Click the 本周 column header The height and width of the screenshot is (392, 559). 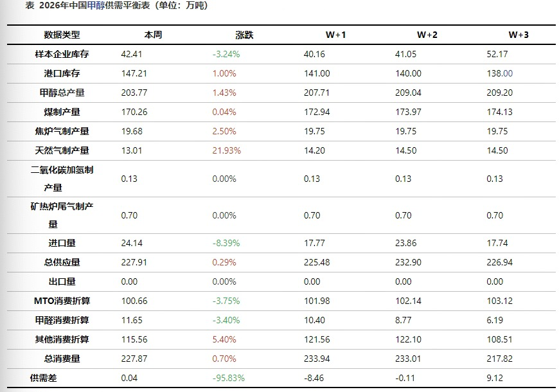(x=154, y=35)
